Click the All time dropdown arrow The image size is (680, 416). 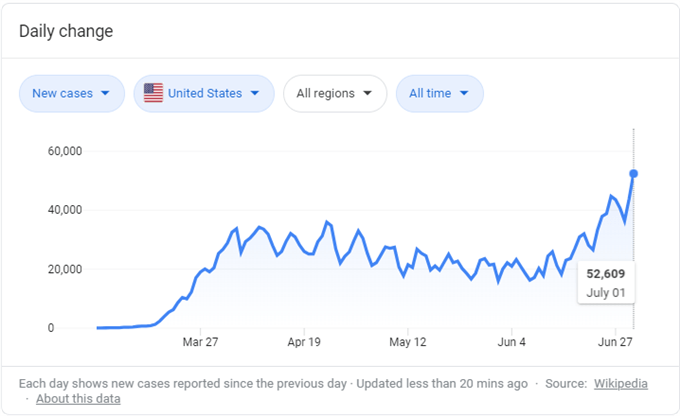(464, 93)
